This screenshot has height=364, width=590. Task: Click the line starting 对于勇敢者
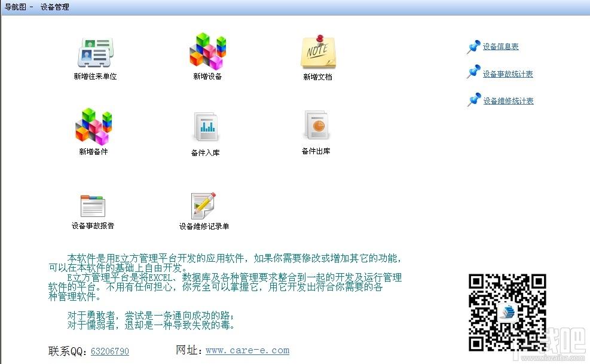click(151, 316)
